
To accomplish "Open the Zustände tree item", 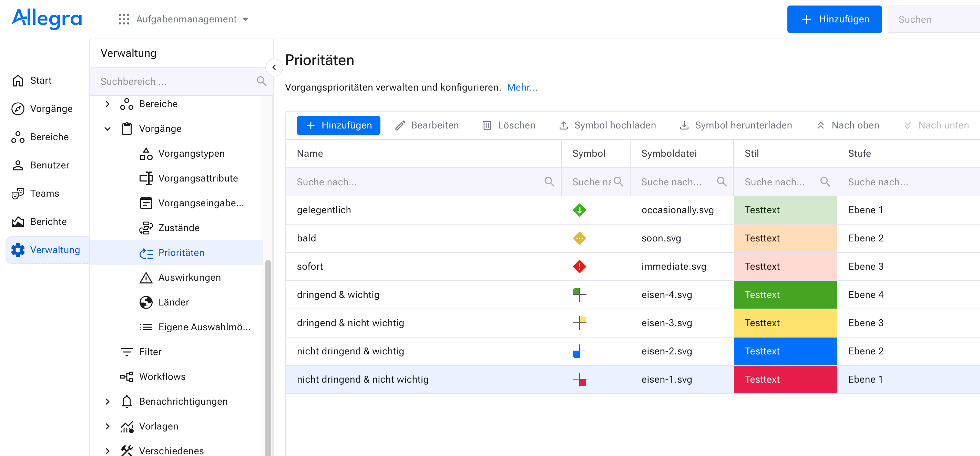I will pyautogui.click(x=169, y=228).
